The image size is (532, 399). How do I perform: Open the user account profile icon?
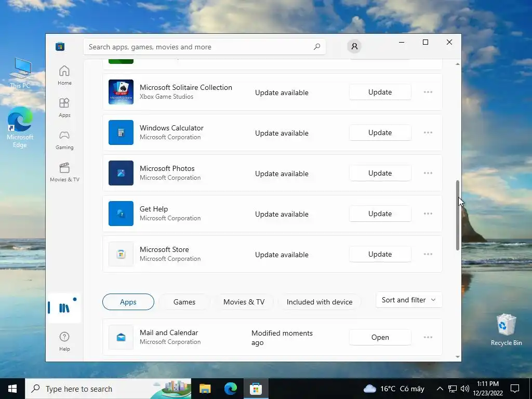click(354, 46)
